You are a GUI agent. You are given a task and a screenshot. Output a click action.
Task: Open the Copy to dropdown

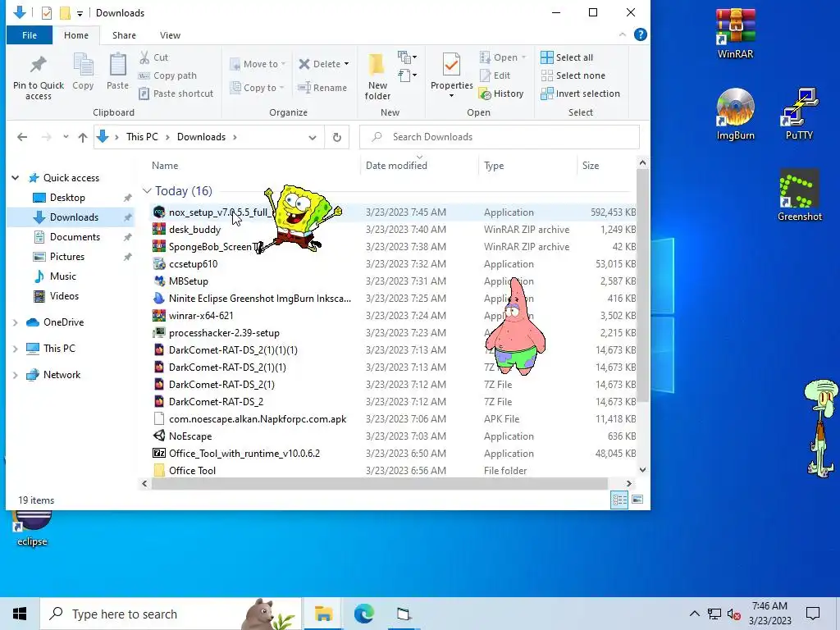[258, 87]
